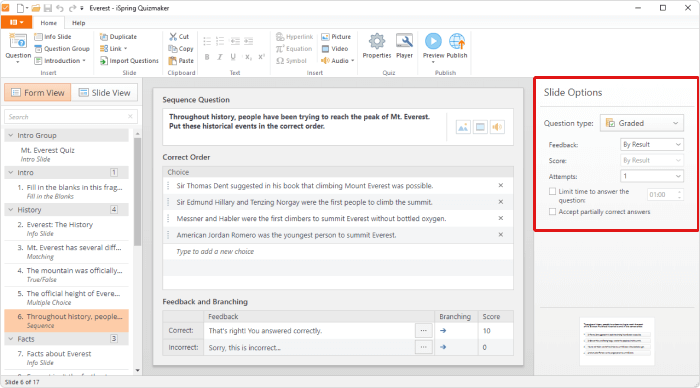
Task: Duplicate the selected slide
Action: tap(118, 37)
